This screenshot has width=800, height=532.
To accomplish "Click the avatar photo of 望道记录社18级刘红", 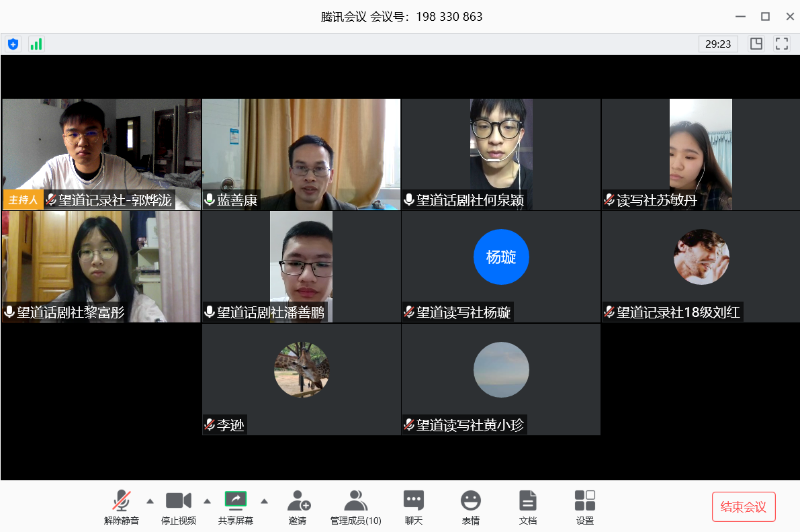I will [x=701, y=257].
